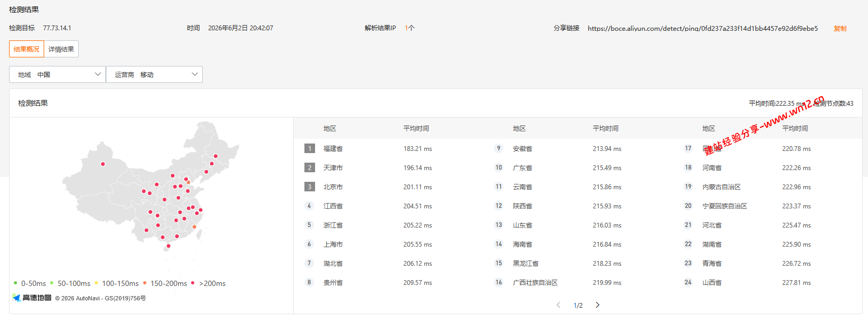Select the 河南省 row name

712,168
